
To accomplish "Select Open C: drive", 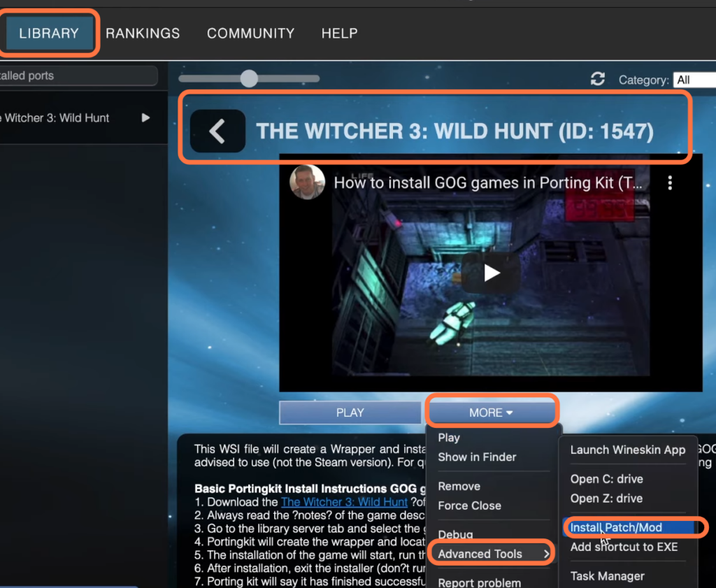I will point(606,479).
